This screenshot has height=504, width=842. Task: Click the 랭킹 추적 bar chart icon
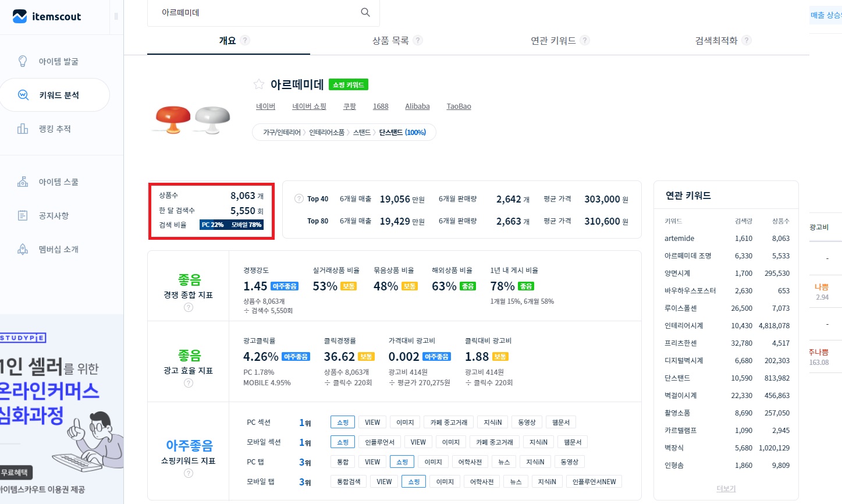click(x=23, y=129)
